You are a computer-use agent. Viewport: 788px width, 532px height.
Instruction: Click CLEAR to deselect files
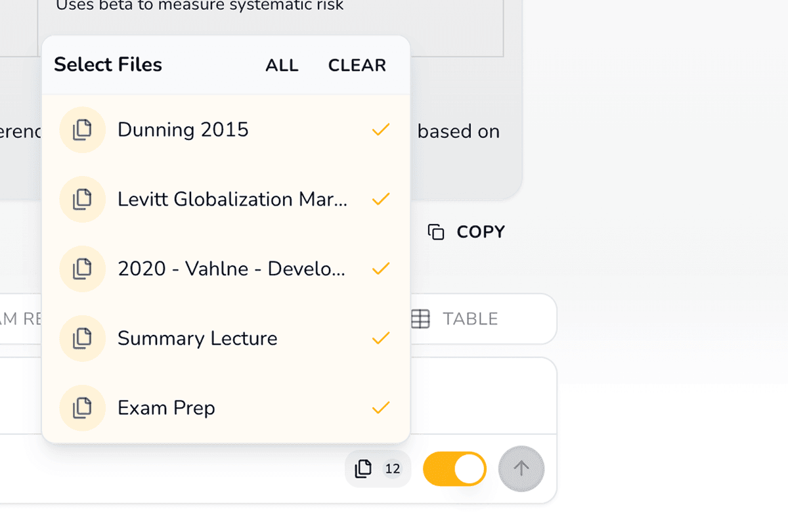point(357,66)
